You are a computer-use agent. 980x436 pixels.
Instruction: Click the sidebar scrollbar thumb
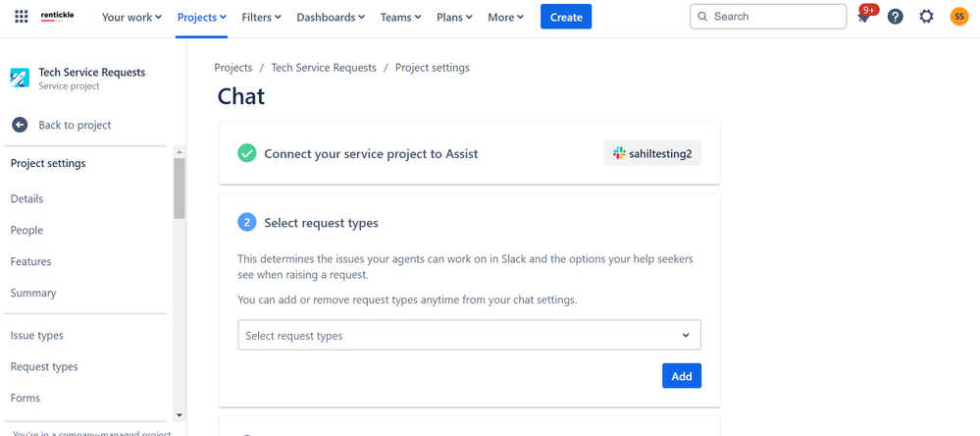tap(180, 189)
